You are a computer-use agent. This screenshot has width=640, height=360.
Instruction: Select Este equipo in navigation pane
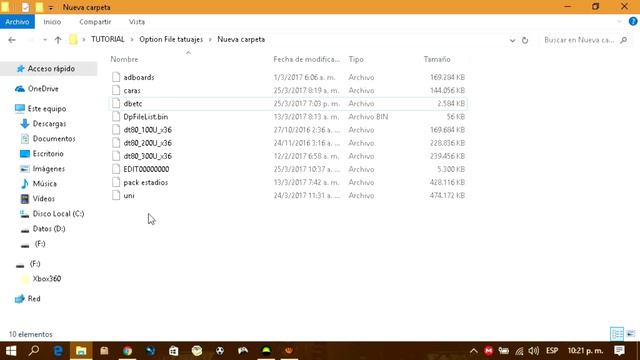(47, 109)
